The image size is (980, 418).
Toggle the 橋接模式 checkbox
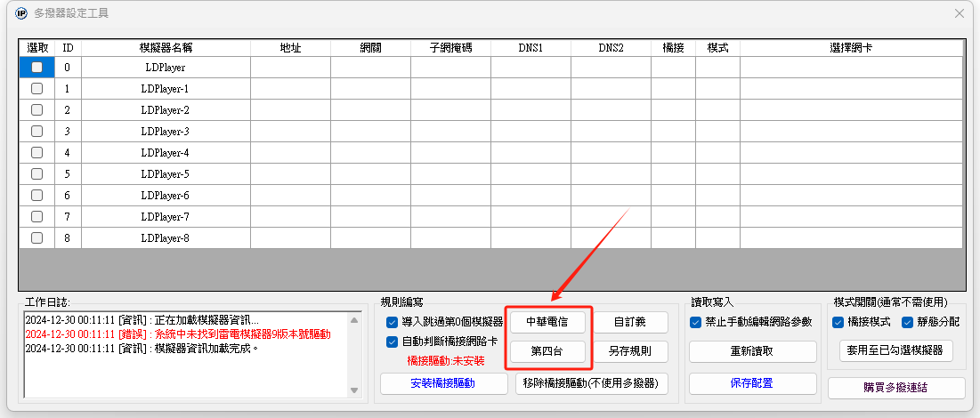point(838,322)
